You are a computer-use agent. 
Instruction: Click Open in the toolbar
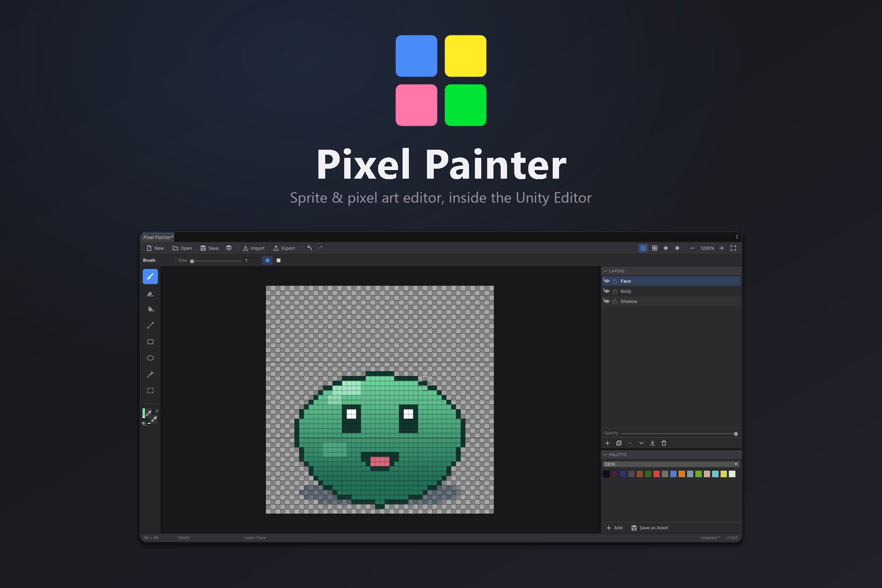click(182, 248)
